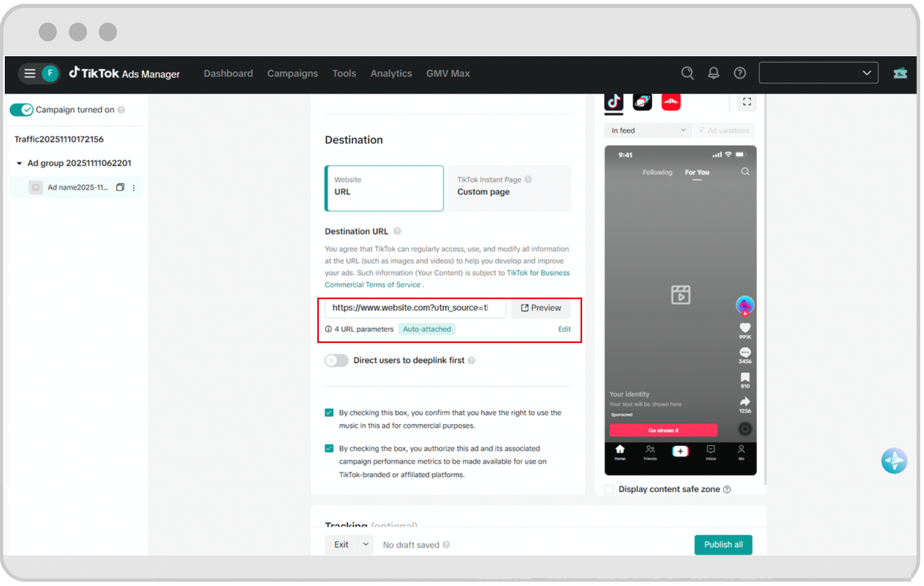The image size is (924, 586).
Task: Enable Direct users to deeplink first
Action: (x=336, y=360)
